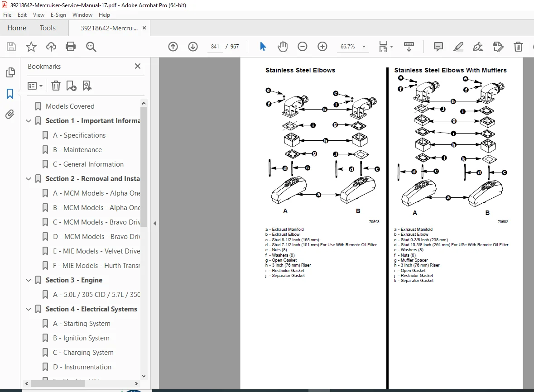Open the B - Ignition System bookmark
The width and height of the screenshot is (534, 392).
pos(81,338)
